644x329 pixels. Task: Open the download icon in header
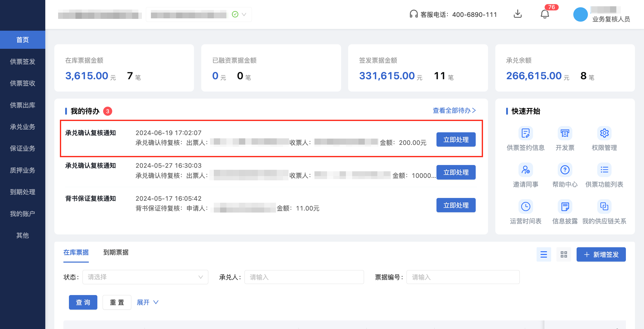click(x=517, y=14)
